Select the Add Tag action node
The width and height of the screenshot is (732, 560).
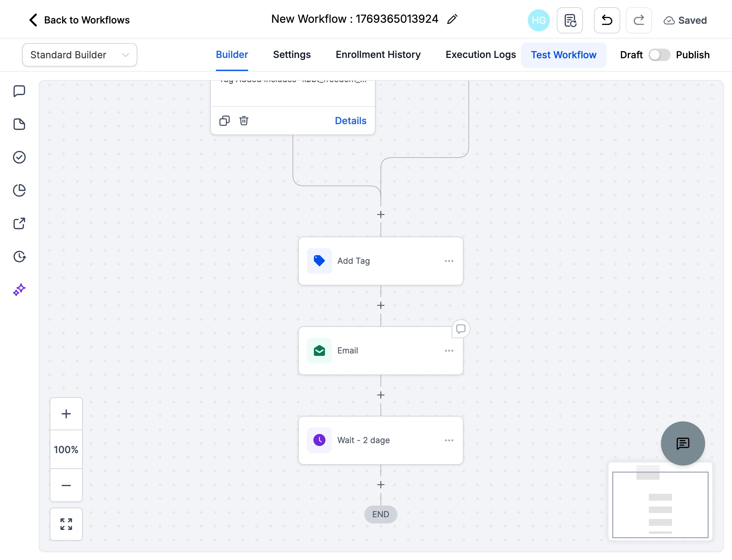381,261
